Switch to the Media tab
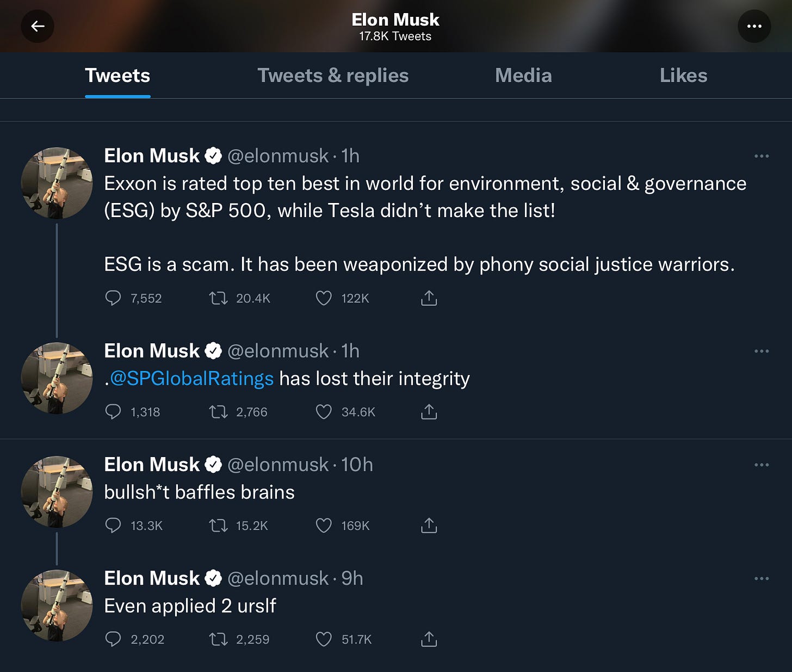The width and height of the screenshot is (792, 672). pyautogui.click(x=523, y=76)
